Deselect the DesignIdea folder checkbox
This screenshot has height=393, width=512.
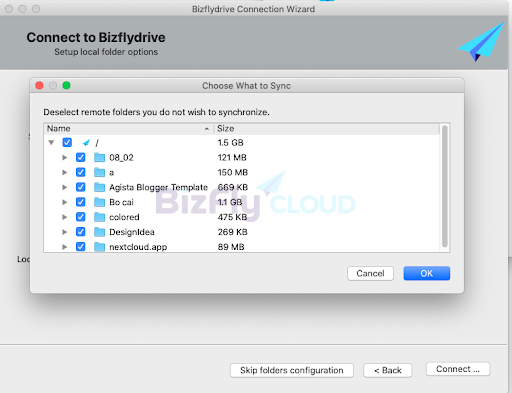[x=80, y=232]
